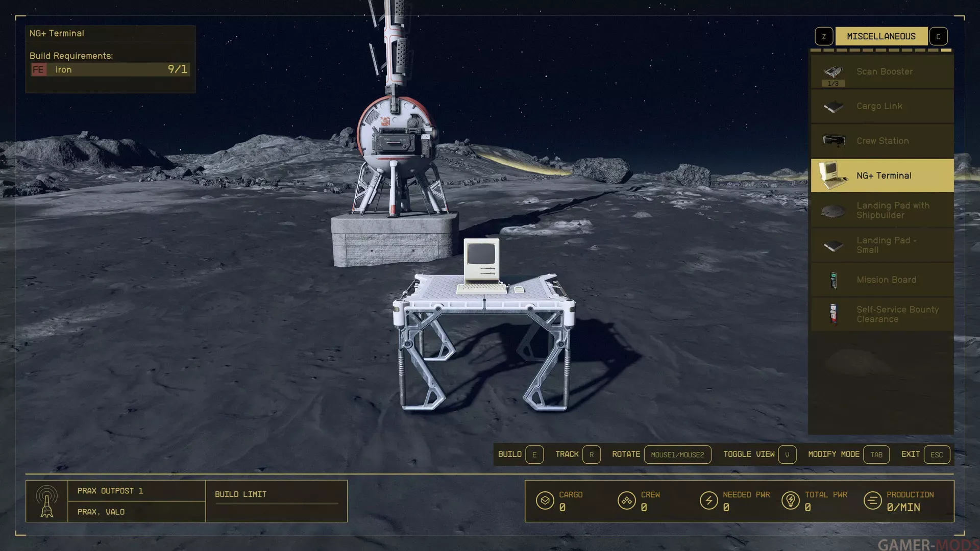Click the outpost beacon antenna icon
Viewport: 980px width, 551px height.
(x=47, y=501)
